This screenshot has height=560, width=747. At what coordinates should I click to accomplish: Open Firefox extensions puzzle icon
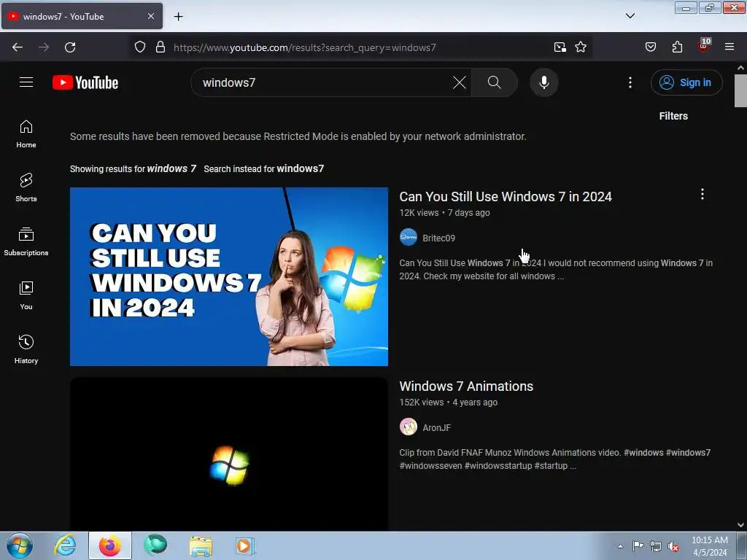tap(677, 47)
